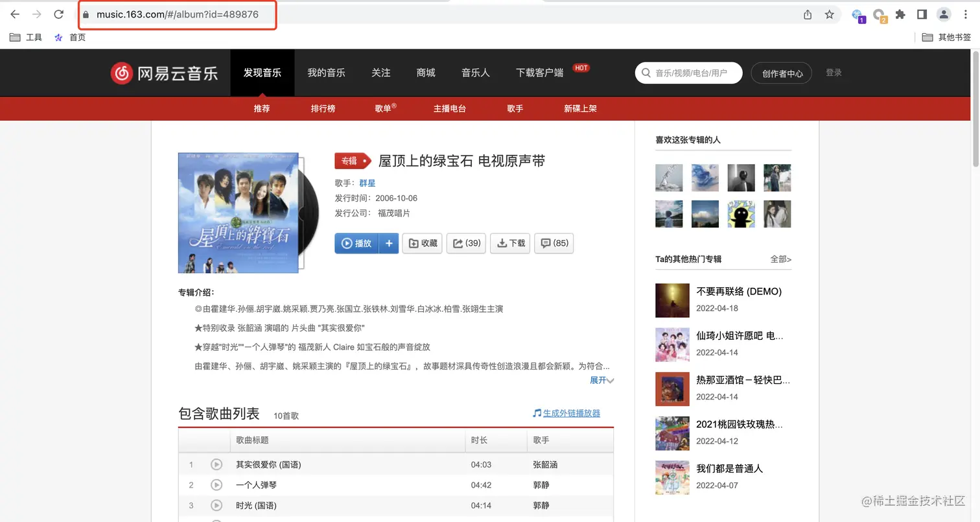Open the 发现音乐 tab
The image size is (980, 522).
262,73
